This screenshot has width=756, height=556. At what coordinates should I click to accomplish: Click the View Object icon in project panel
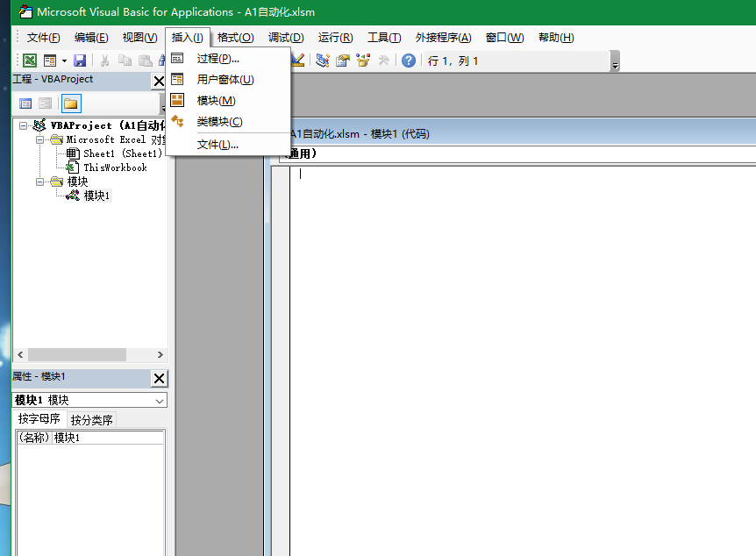coord(46,103)
